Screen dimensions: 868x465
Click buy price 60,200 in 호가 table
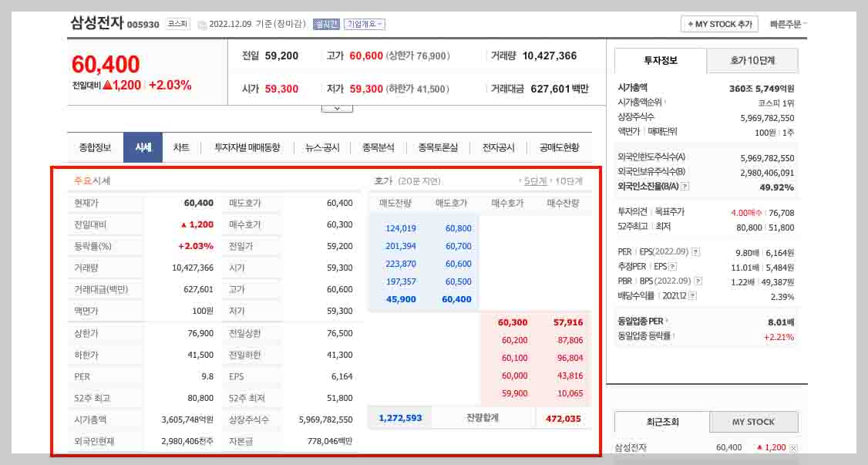[514, 340]
